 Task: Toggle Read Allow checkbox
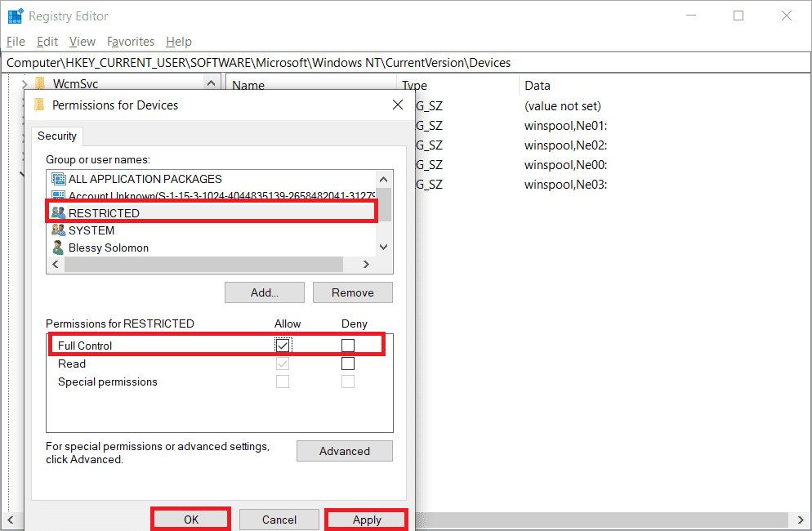point(283,364)
